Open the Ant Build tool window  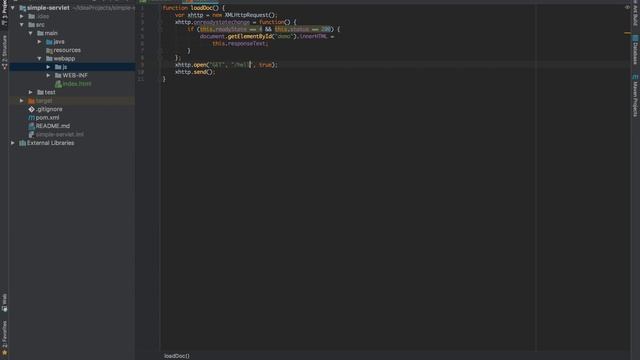pos(635,13)
